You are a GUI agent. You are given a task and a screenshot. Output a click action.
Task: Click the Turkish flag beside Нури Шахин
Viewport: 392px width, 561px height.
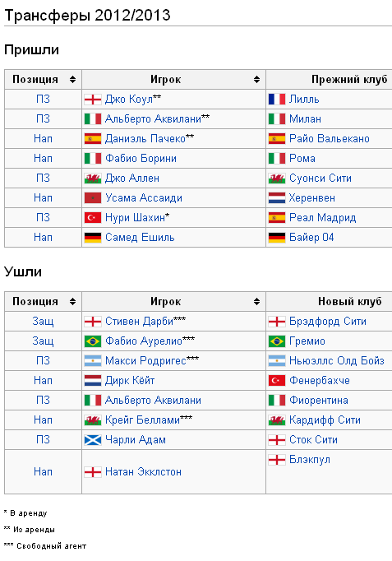click(x=93, y=217)
